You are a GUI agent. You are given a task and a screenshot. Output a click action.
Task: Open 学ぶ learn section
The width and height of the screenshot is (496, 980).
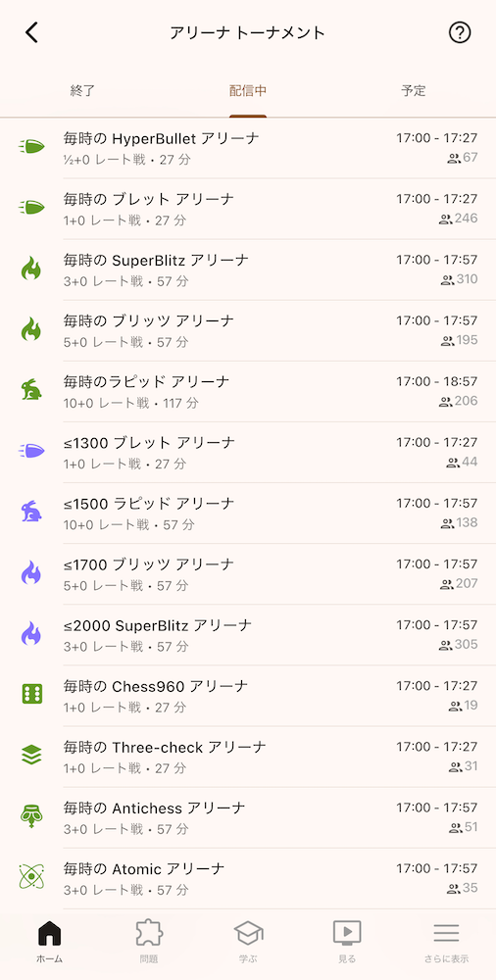(248, 943)
